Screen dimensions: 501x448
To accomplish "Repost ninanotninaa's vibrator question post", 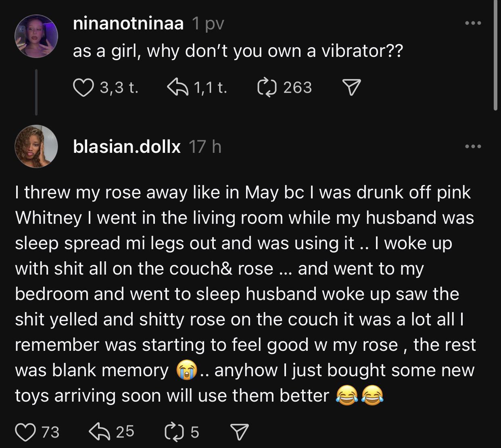I will 267,88.
